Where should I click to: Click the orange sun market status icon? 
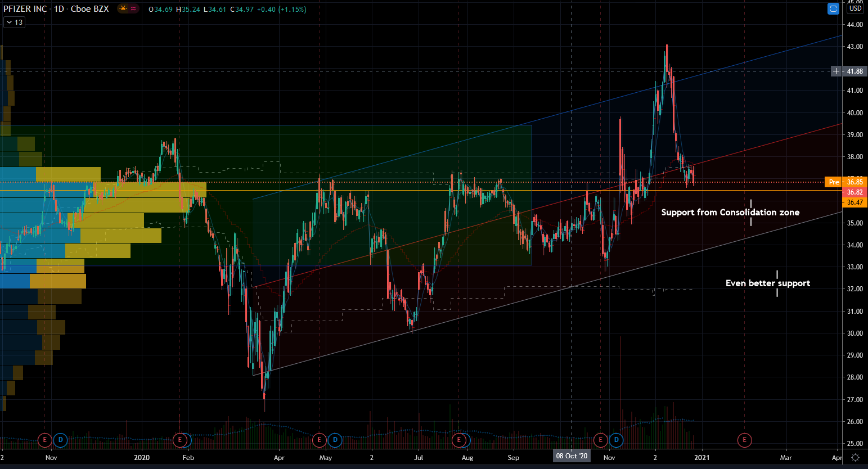click(x=123, y=9)
